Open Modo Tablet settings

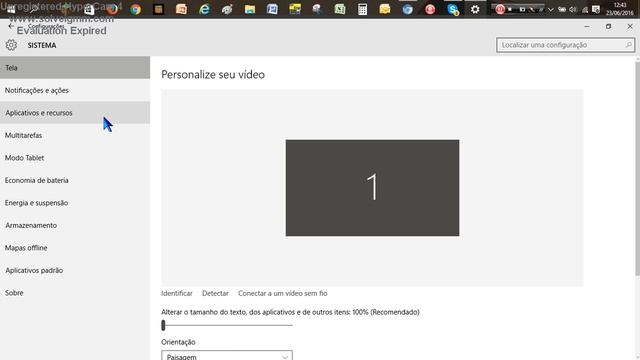coord(75,158)
